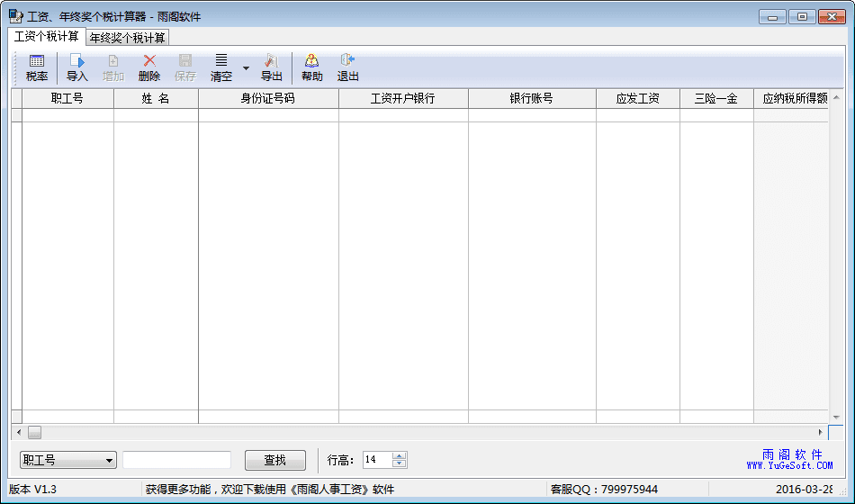Expand the dropdown arrow beside 清空

coord(246,68)
